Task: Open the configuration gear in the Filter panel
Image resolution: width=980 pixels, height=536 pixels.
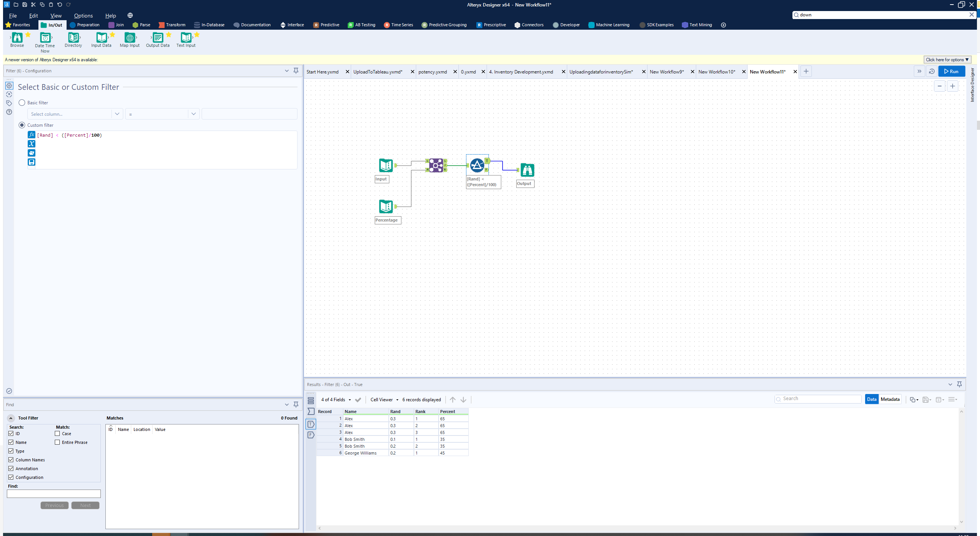Action: pyautogui.click(x=9, y=86)
